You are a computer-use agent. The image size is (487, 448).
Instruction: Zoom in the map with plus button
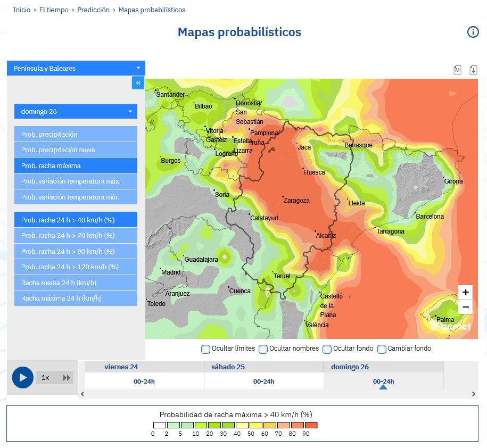(x=465, y=292)
